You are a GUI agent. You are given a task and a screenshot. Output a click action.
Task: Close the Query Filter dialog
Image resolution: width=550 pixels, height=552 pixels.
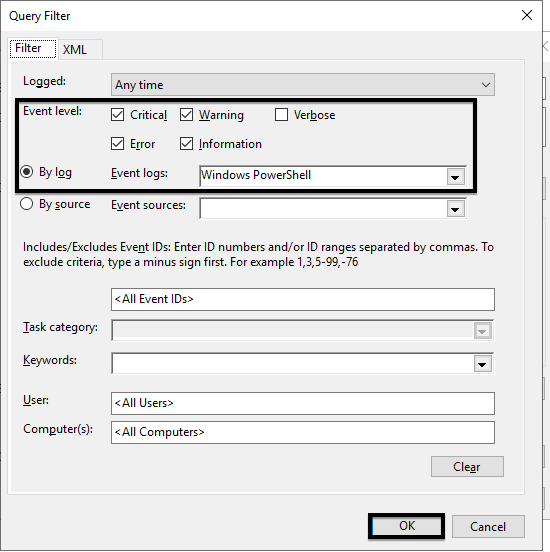(x=527, y=15)
